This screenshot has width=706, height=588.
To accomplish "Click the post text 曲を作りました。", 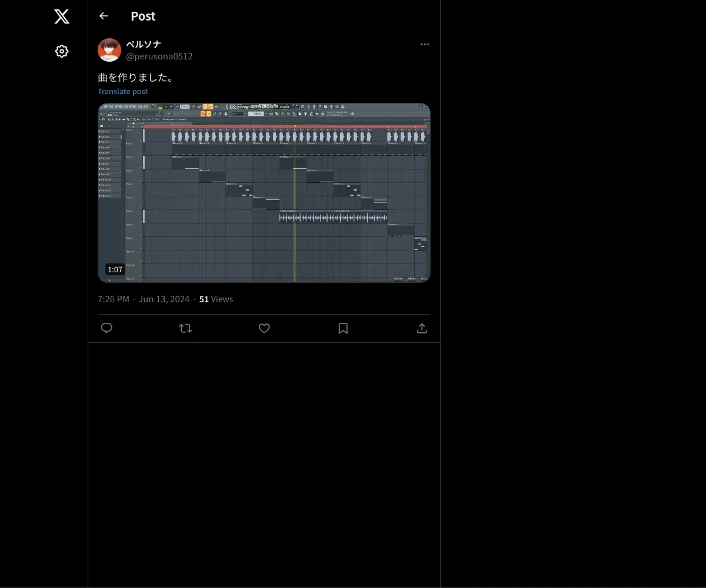I will (x=136, y=77).
